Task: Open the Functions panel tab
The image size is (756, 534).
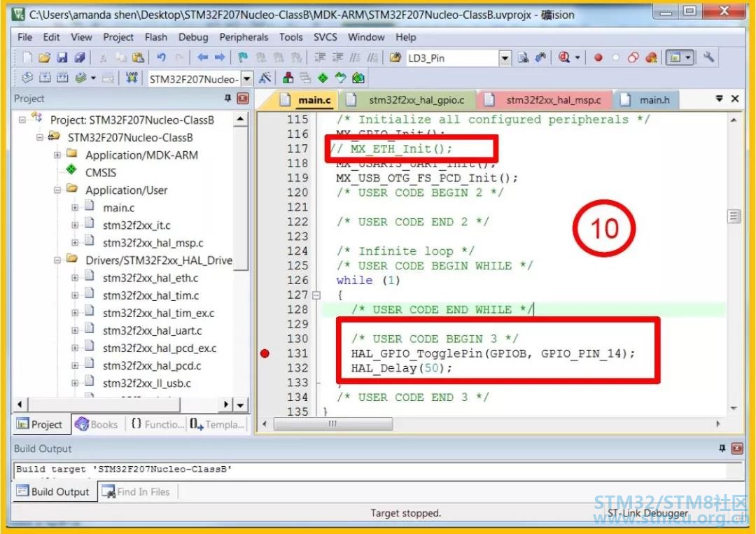Action: (157, 425)
